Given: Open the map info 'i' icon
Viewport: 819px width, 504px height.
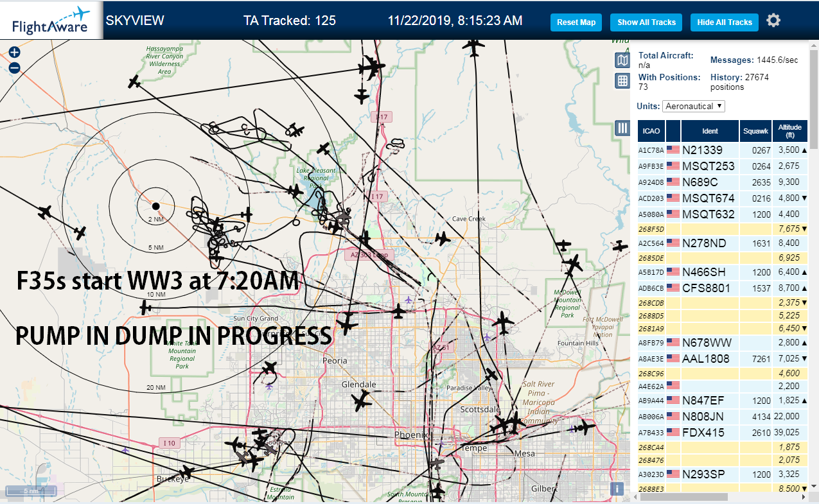Looking at the screenshot, I should [617, 489].
